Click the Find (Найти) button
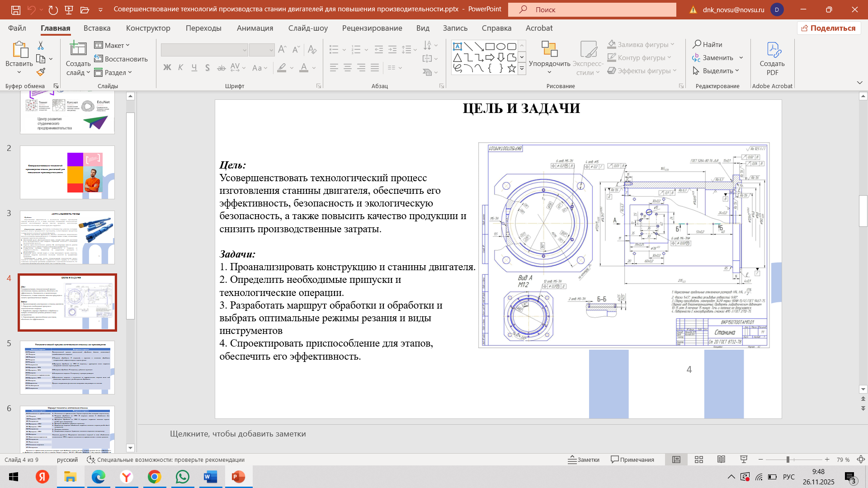The image size is (868, 488). point(708,44)
